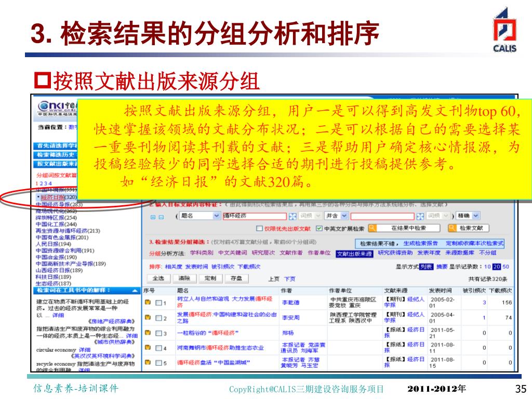Group results by 学科类别
The width and height of the screenshot is (532, 399).
(x=202, y=253)
